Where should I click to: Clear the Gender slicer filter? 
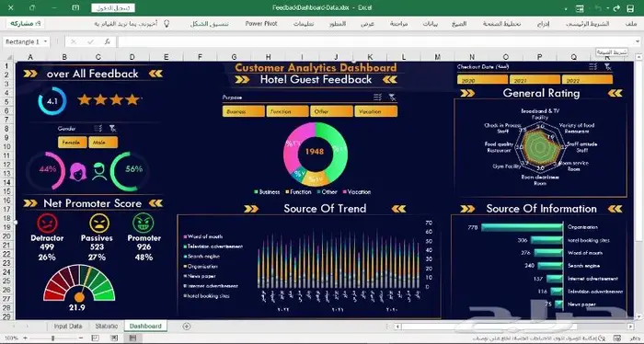point(112,129)
